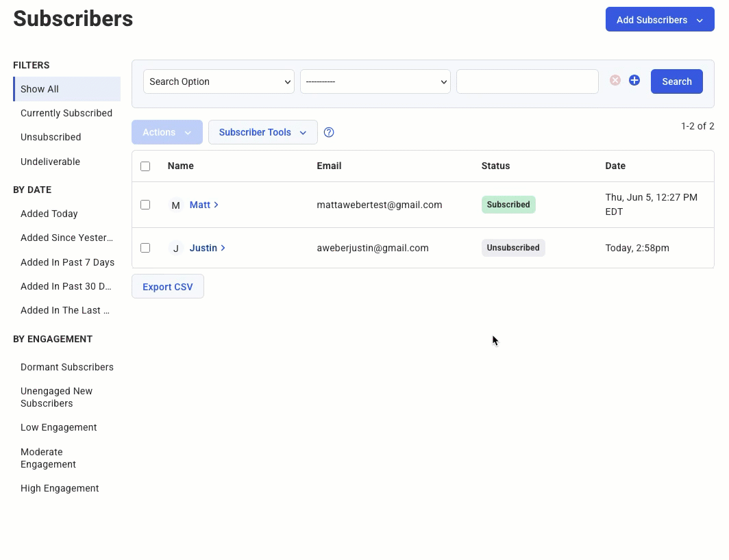The image size is (729, 560).
Task: Check the box for Matt's row
Action: (x=145, y=205)
